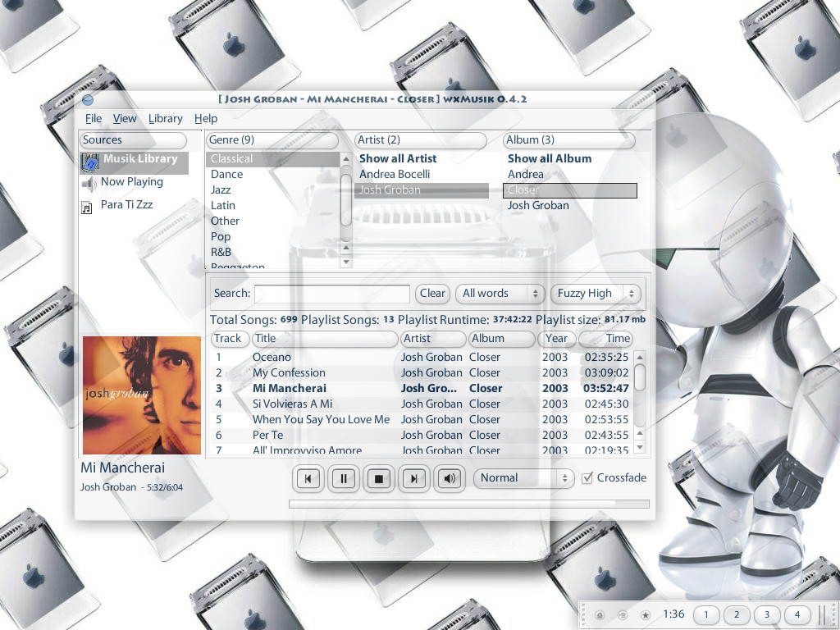Click the star icon in desktop panel
840x630 pixels.
(x=646, y=615)
